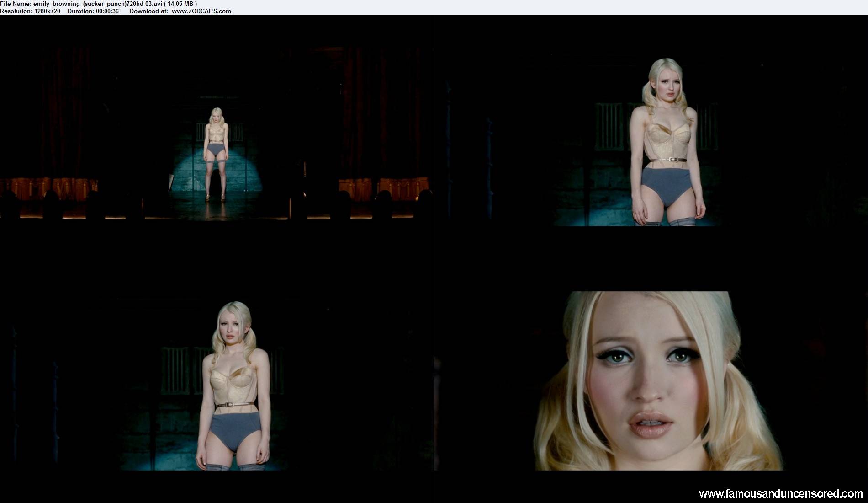Click the famousanduncensored.com watermark URL
Screen dimensions: 868x503
click(x=781, y=494)
